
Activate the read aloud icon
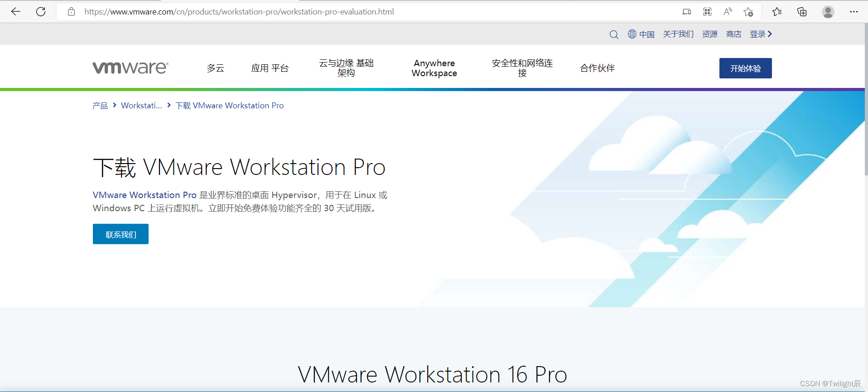click(728, 12)
